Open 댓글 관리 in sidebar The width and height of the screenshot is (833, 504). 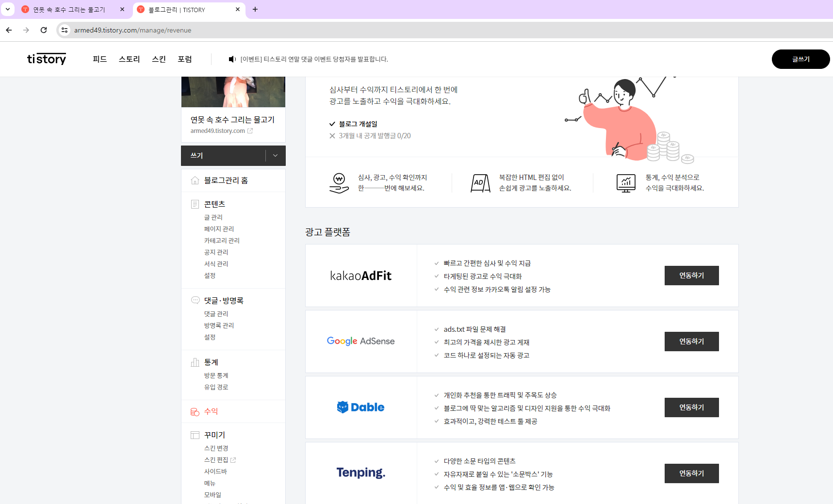pyautogui.click(x=216, y=314)
